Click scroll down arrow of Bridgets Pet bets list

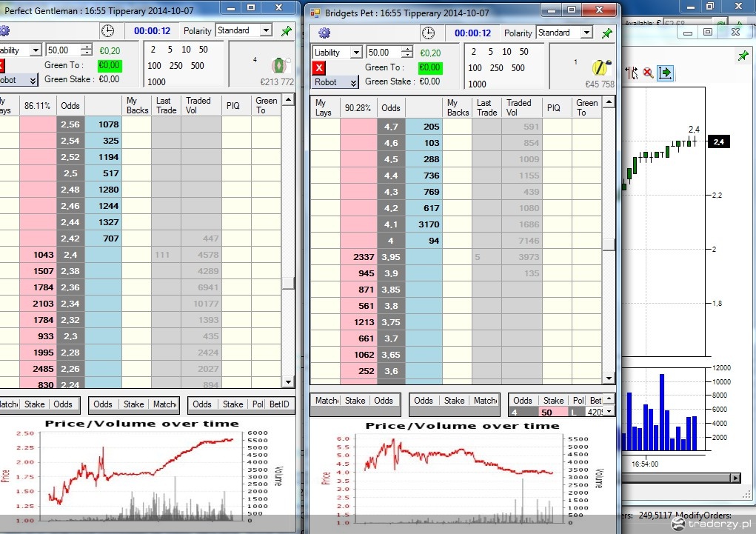609,412
